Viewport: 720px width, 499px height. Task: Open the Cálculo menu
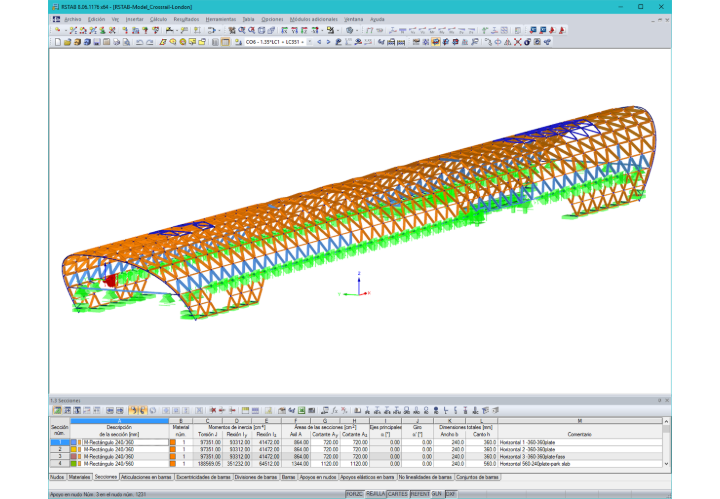[x=158, y=19]
